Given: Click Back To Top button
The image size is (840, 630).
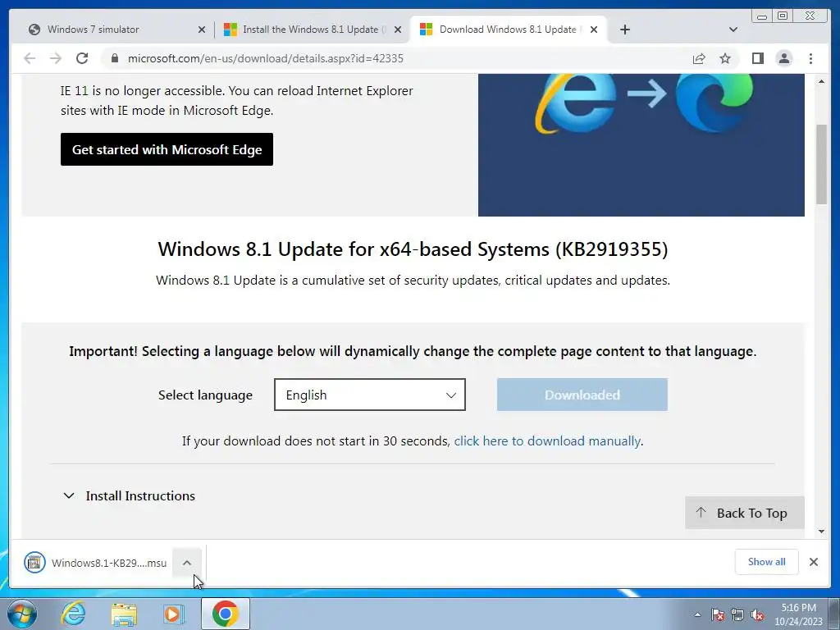Looking at the screenshot, I should [745, 513].
